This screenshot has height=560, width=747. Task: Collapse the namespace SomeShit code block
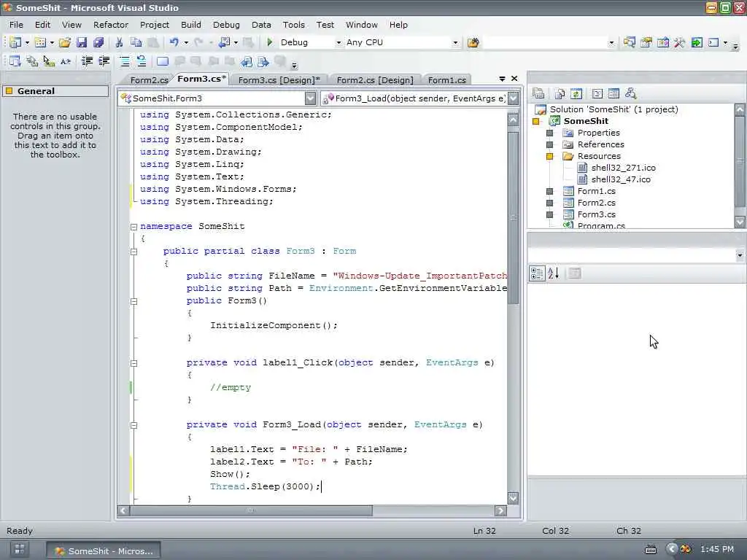tap(134, 227)
